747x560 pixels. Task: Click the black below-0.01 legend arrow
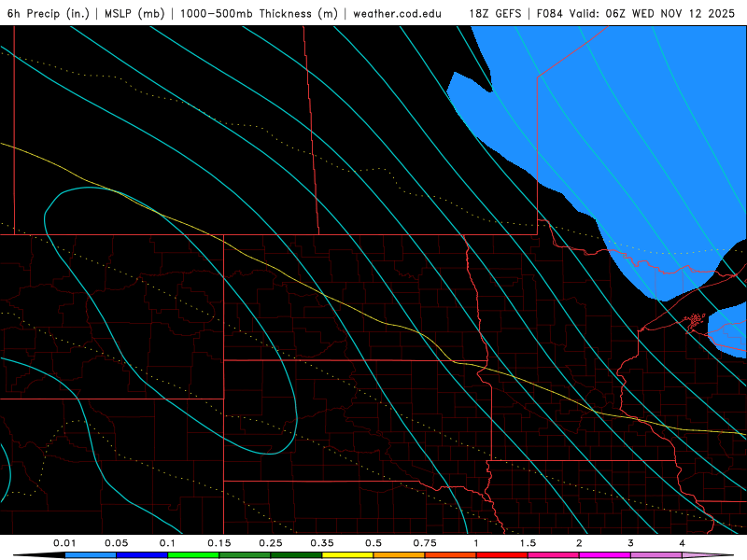39,555
